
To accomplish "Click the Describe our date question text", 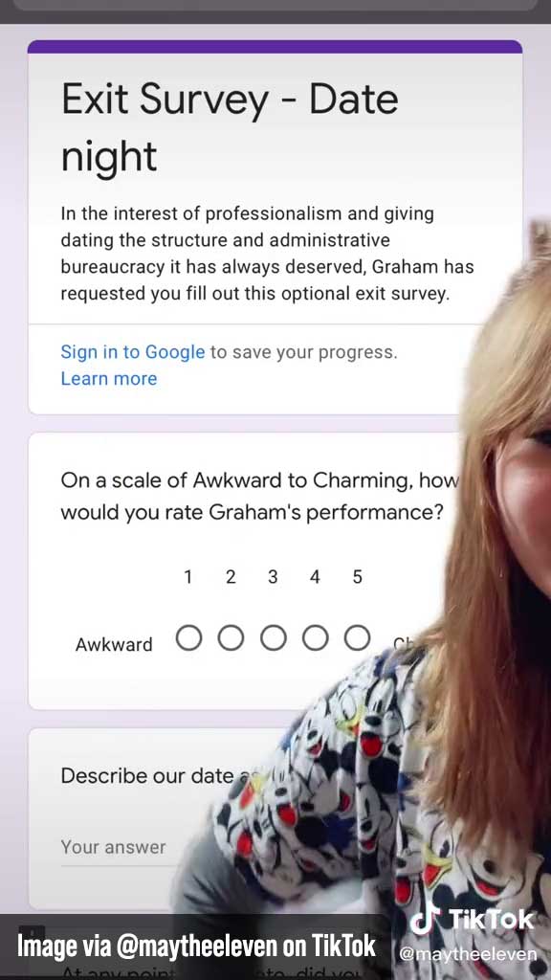I will 150,775.
